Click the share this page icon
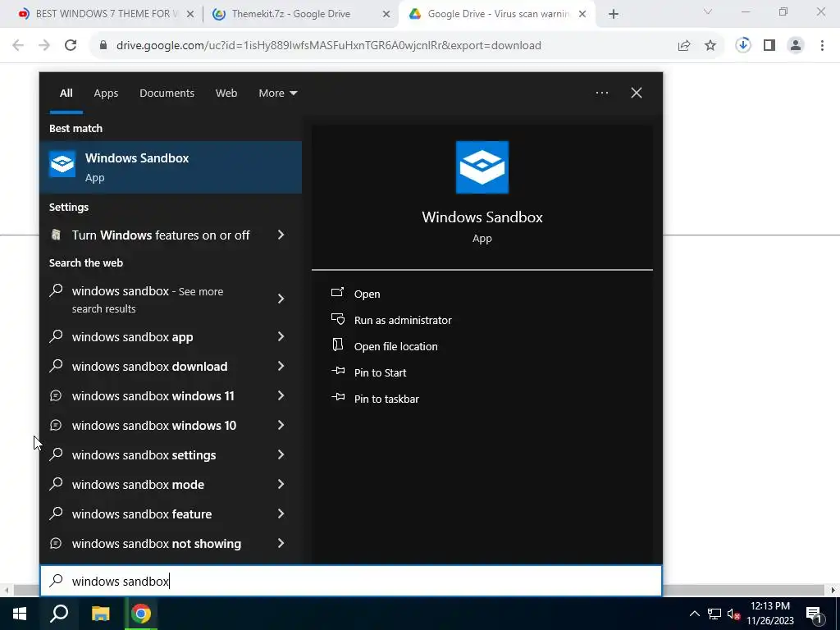840x630 pixels. pos(684,46)
